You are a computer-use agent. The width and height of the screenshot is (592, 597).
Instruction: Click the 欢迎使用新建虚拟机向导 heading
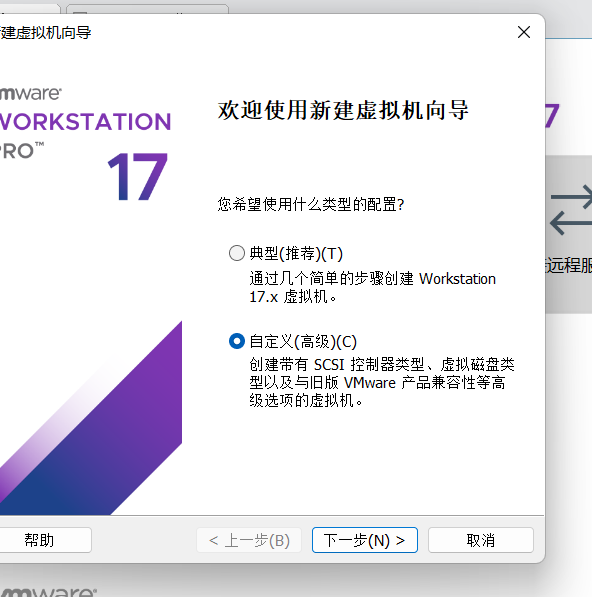click(x=343, y=111)
